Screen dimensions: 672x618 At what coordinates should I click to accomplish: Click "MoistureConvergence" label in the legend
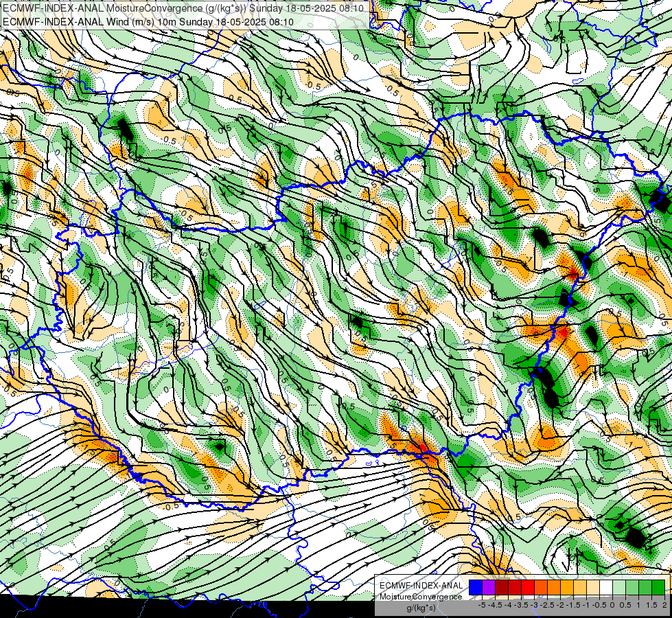pos(421,597)
